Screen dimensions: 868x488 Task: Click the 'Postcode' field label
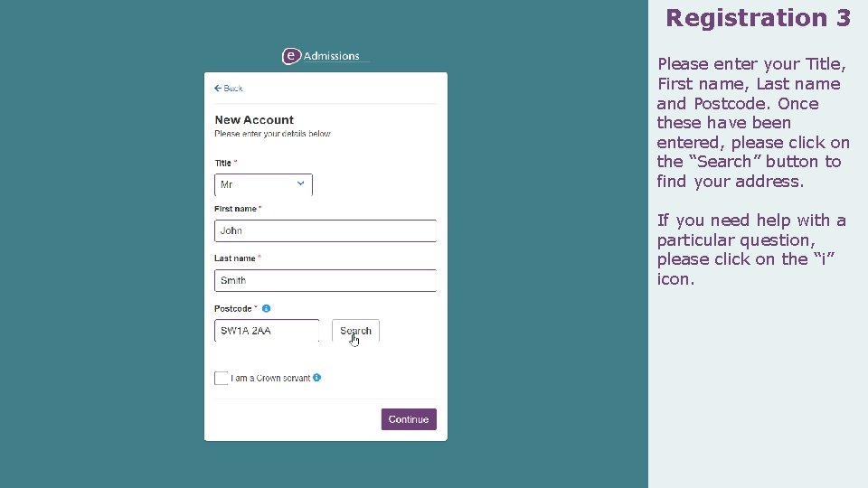233,308
